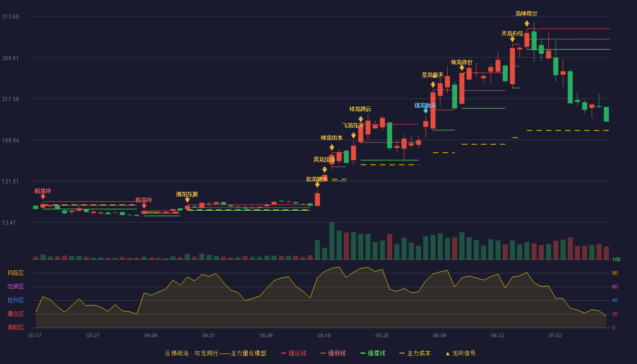Click the 幼龙逐水 signal arrow marker

[317, 185]
